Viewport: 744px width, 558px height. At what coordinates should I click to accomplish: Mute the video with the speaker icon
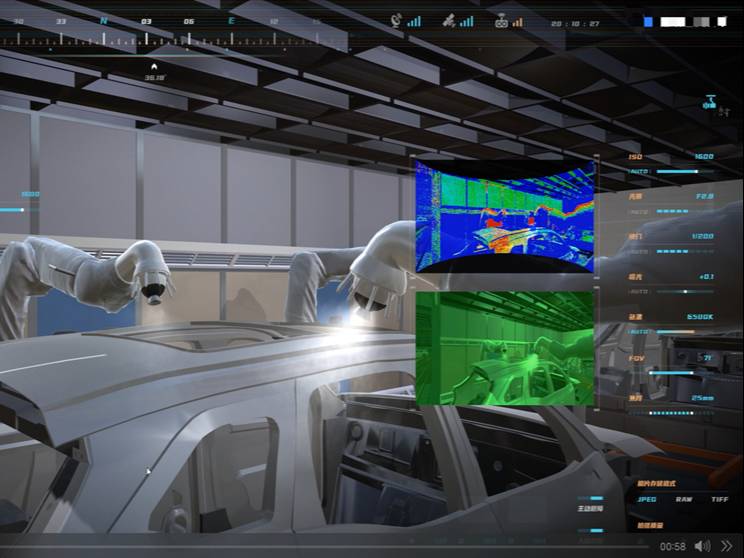702,546
